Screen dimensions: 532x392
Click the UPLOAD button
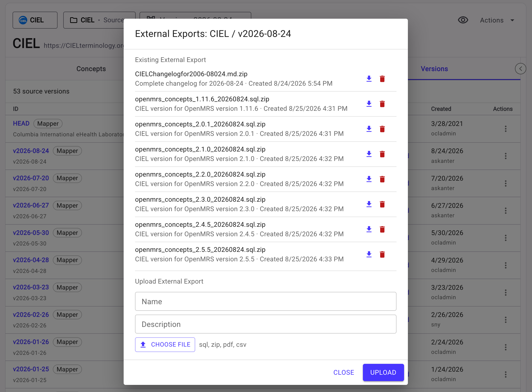tap(383, 372)
